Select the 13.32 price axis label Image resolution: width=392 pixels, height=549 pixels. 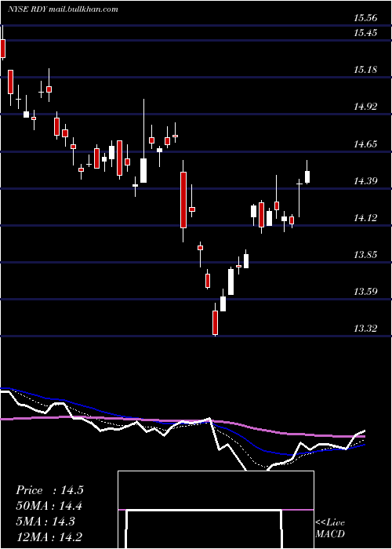point(365,329)
